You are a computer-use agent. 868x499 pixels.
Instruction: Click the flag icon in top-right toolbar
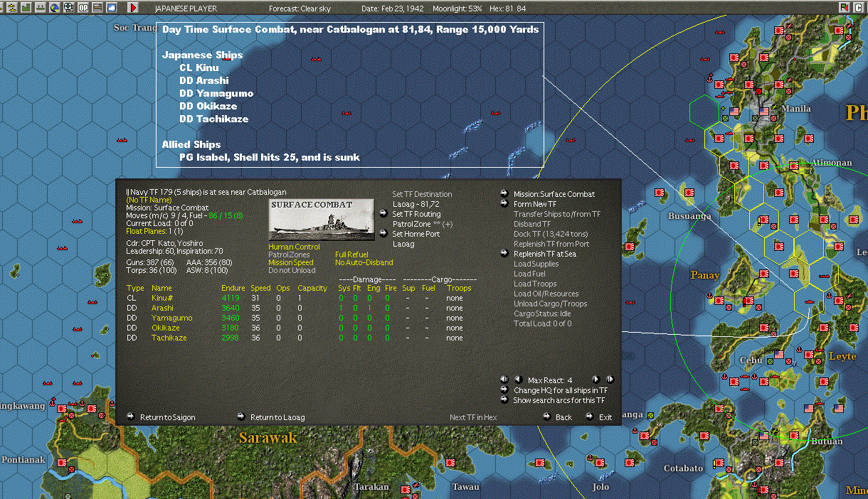[x=845, y=7]
